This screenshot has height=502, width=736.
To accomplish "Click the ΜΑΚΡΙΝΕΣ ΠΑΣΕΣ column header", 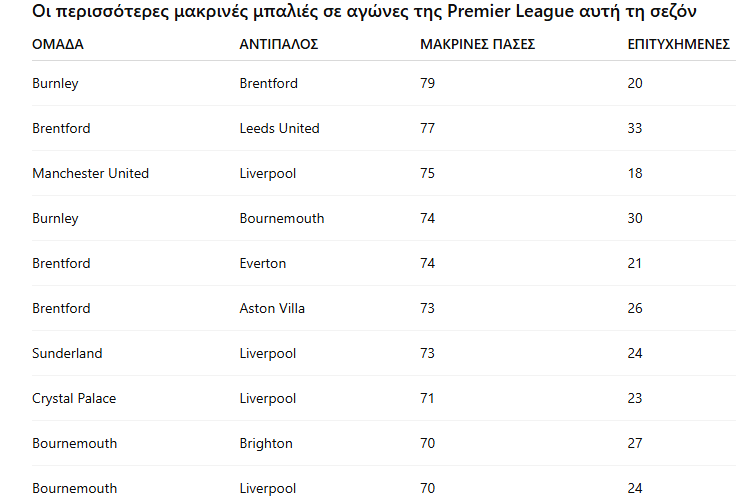I will (478, 45).
